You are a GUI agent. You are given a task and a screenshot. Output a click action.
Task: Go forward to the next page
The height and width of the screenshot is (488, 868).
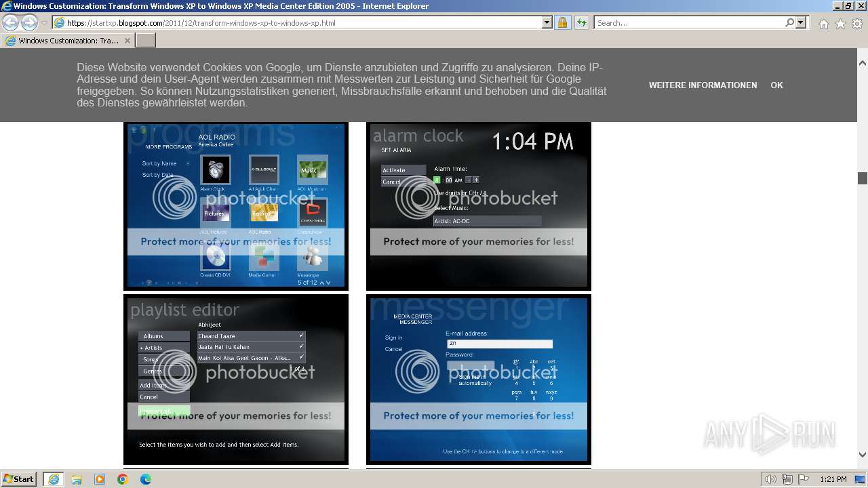29,23
